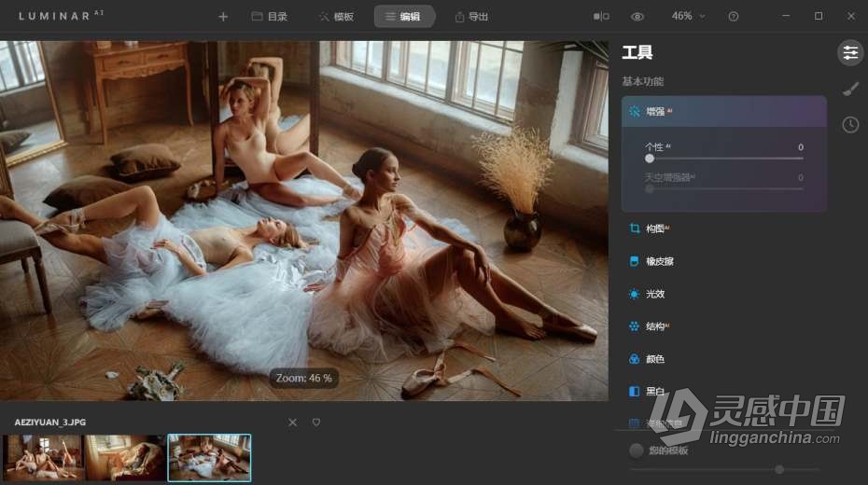Click the 个性 value 0 field
Screen dimensions: 868x485
(x=801, y=147)
